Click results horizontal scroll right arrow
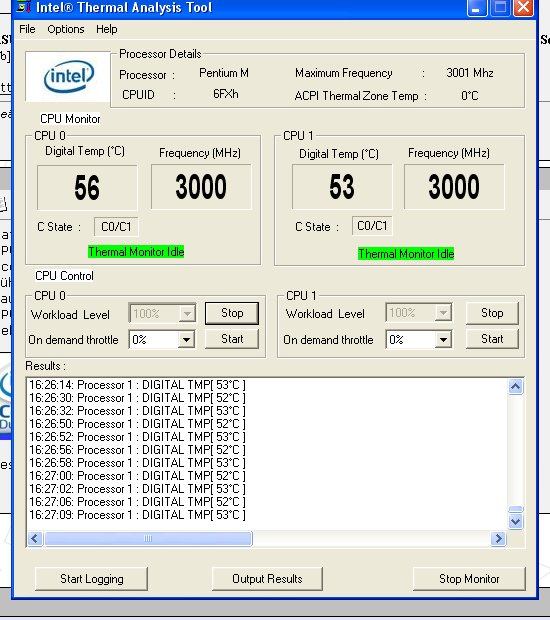Image resolution: width=550 pixels, height=620 pixels. (x=498, y=539)
